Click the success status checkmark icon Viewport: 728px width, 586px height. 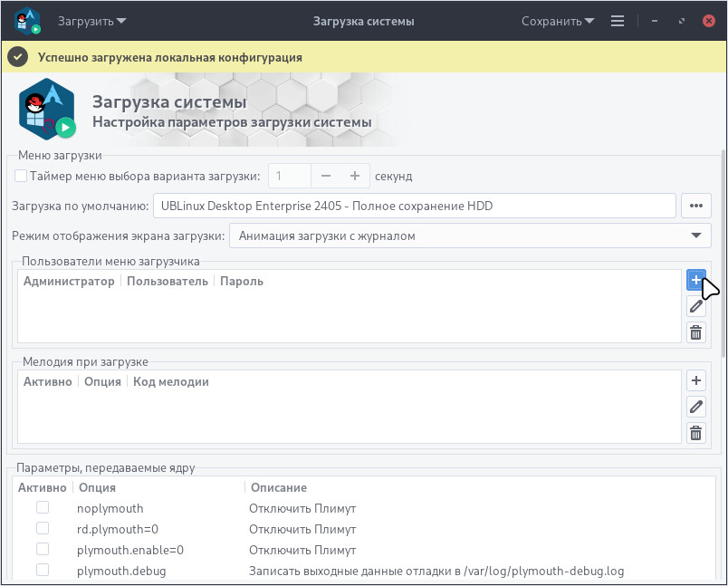(17, 57)
